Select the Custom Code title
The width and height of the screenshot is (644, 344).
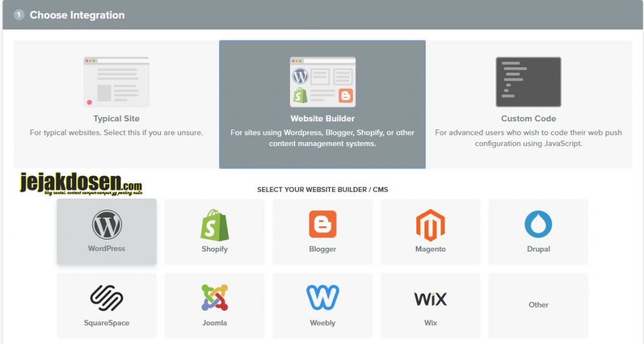[528, 119]
